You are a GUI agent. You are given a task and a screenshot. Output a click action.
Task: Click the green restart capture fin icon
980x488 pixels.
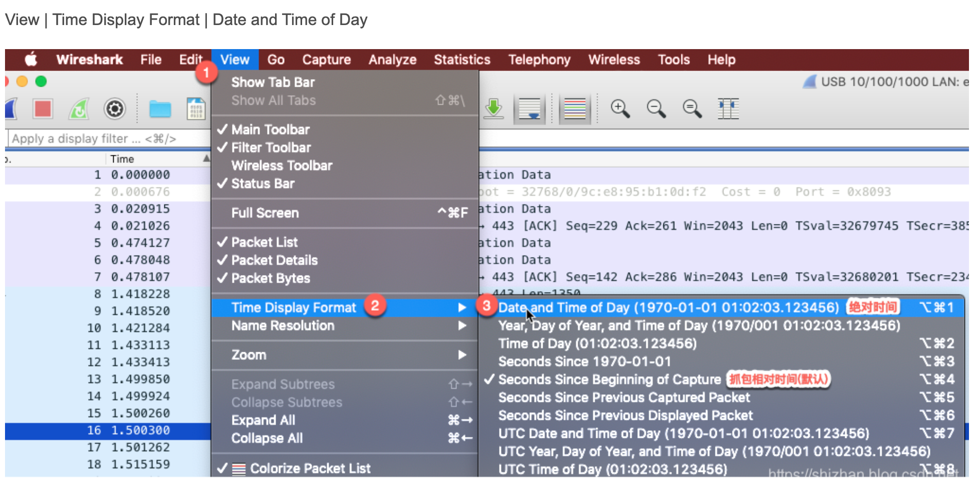click(79, 109)
